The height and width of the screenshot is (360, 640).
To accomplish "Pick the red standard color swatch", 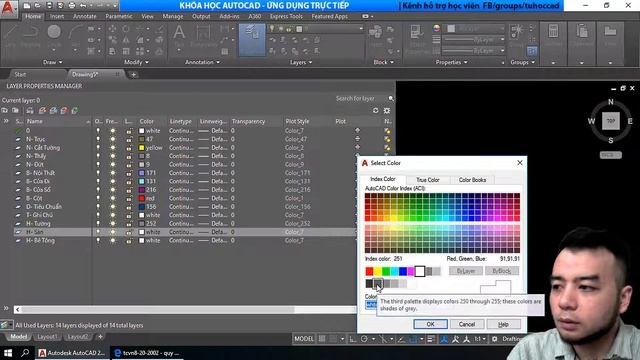I will pos(369,271).
